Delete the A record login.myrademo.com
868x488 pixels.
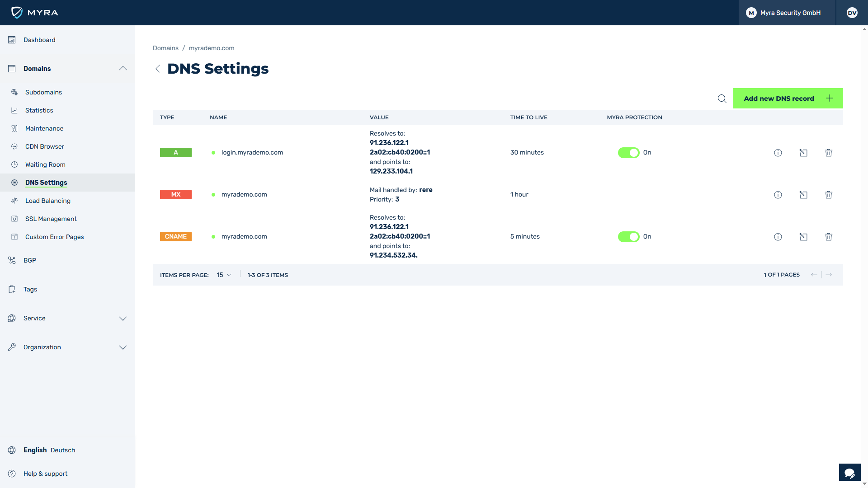coord(828,153)
